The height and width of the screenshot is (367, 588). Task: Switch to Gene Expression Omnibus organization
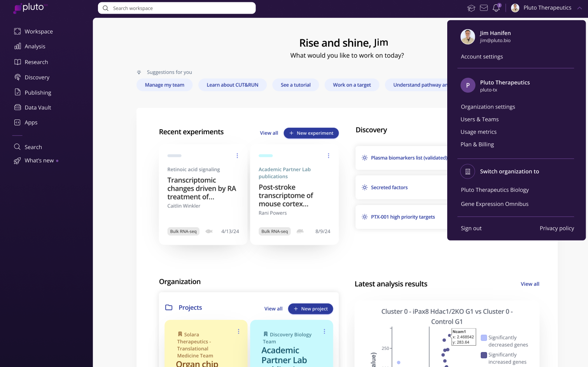point(495,204)
